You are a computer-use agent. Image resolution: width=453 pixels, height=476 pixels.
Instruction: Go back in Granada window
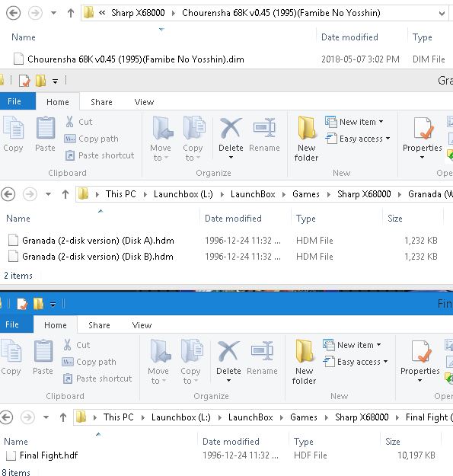(8, 194)
